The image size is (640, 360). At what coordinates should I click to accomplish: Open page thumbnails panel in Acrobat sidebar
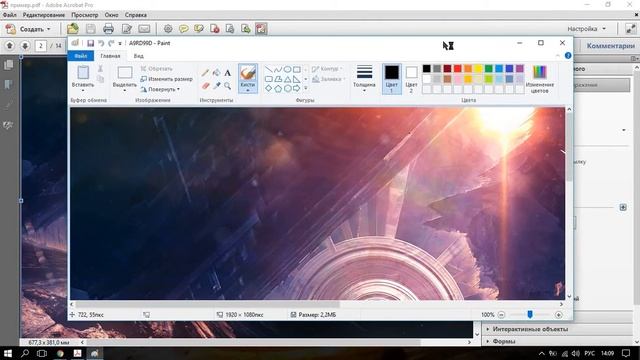[x=8, y=65]
